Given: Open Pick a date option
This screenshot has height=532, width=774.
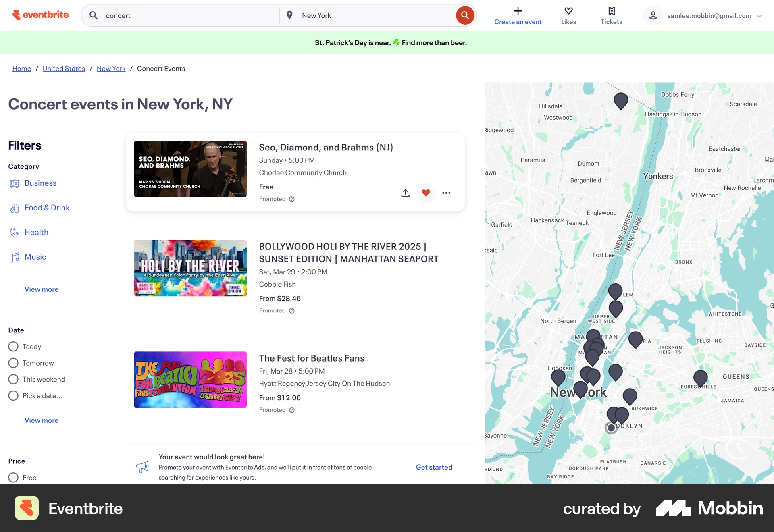Looking at the screenshot, I should coord(13,395).
